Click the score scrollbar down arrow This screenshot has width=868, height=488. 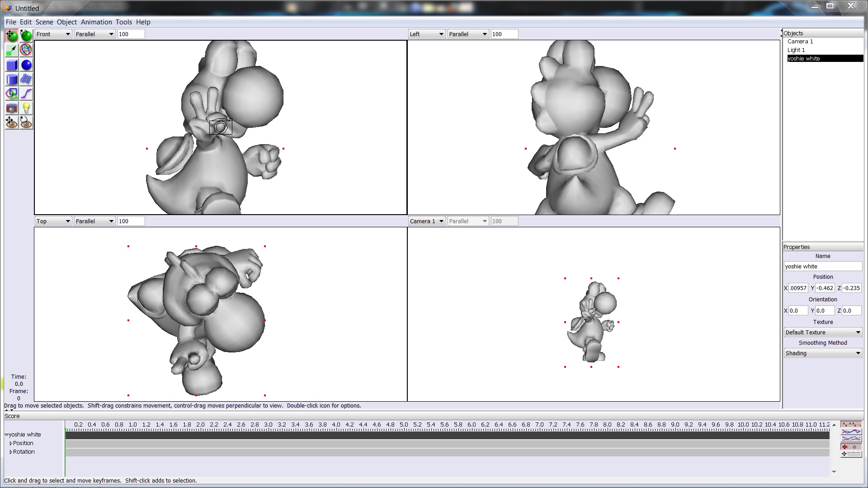point(834,472)
